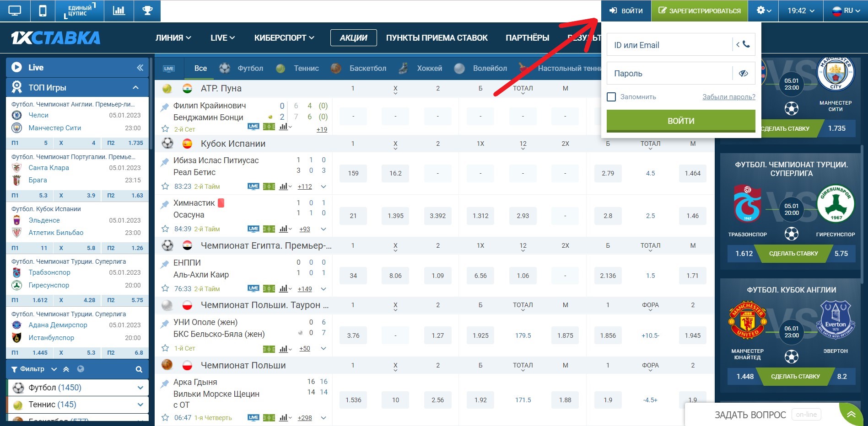This screenshot has width=868, height=426.
Task: Open the ПАРТНЁРЫ page
Action: [527, 38]
